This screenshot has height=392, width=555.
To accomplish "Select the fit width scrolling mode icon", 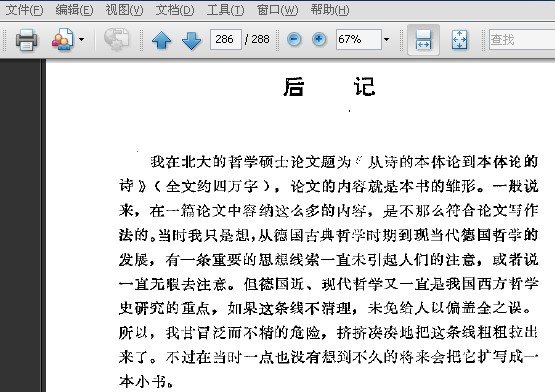I will [x=423, y=40].
